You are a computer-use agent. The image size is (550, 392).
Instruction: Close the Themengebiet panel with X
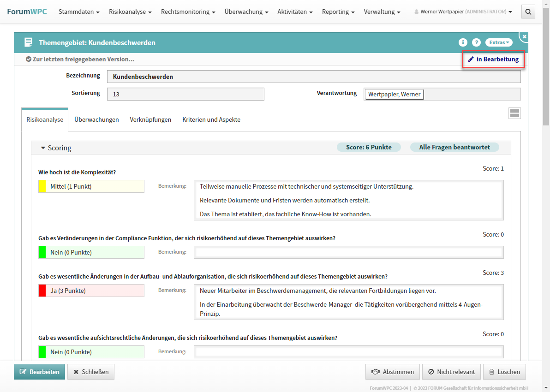[x=524, y=36]
